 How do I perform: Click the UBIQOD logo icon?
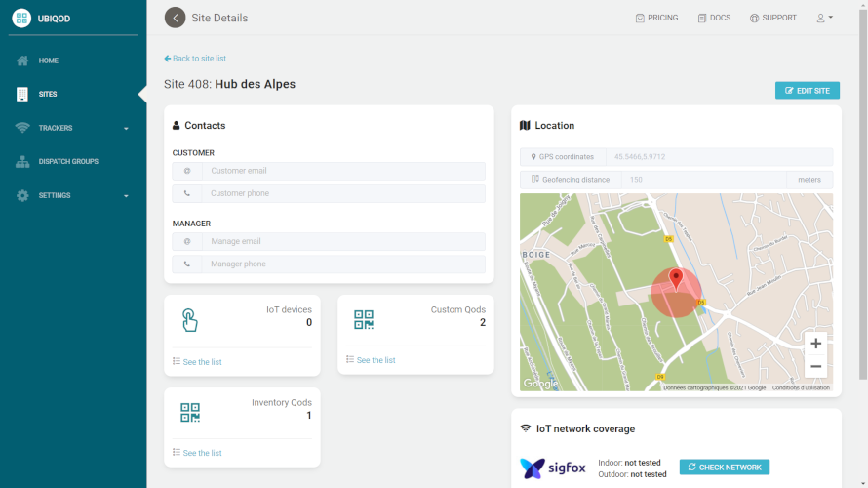tap(21, 19)
